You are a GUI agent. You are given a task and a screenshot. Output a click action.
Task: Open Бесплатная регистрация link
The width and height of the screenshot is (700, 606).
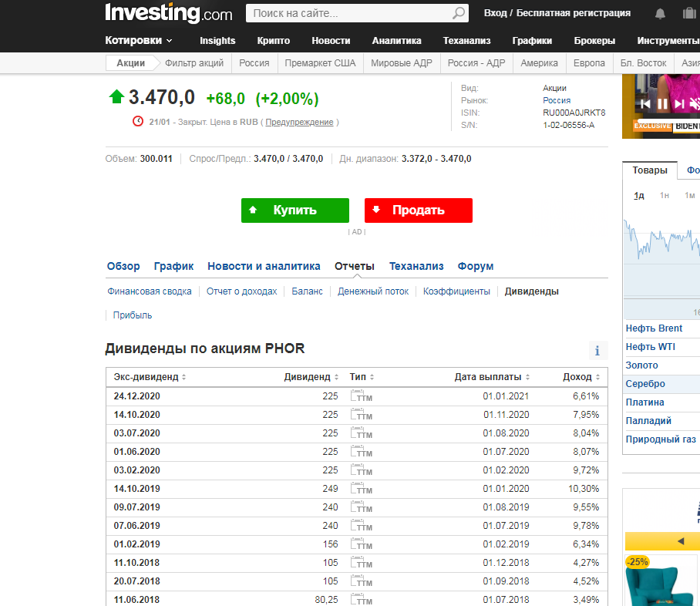574,13
